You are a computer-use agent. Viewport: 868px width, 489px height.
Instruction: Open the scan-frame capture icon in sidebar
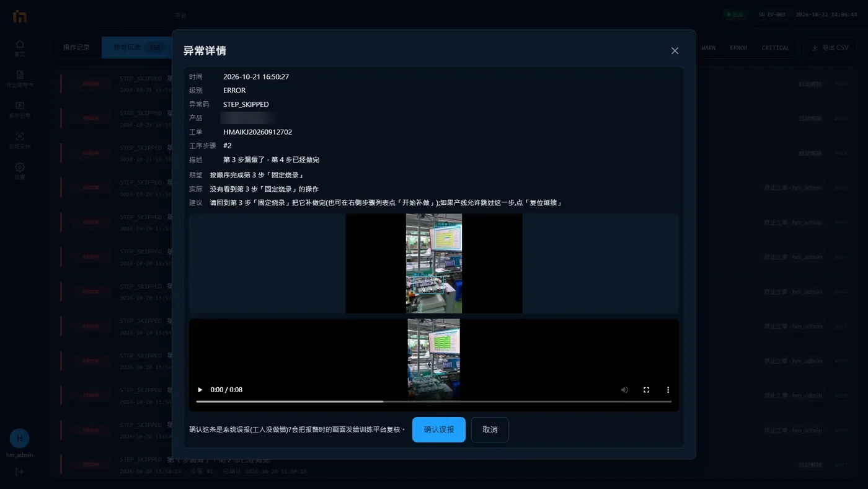[20, 140]
